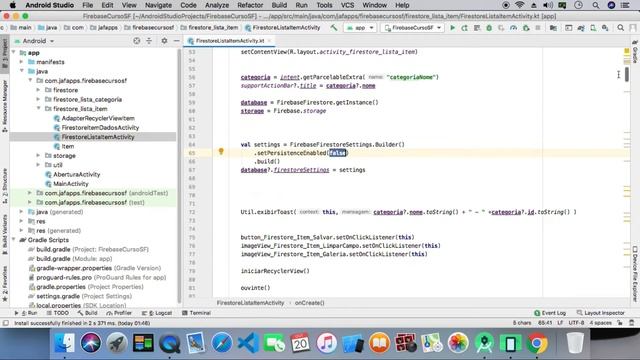The image size is (640, 360).
Task: Collapse the firestore_lista_item package
Action: (38, 109)
